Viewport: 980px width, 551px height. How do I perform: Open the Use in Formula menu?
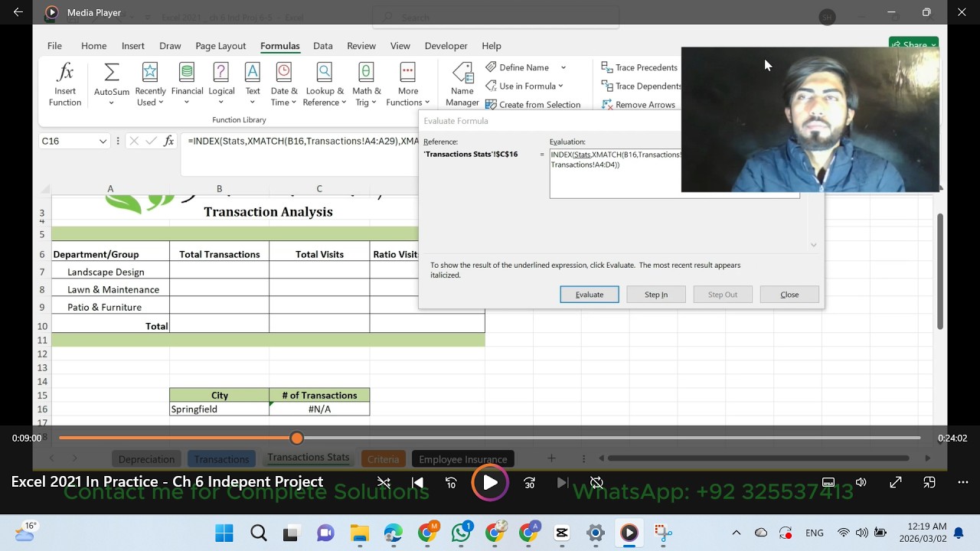[x=524, y=86]
